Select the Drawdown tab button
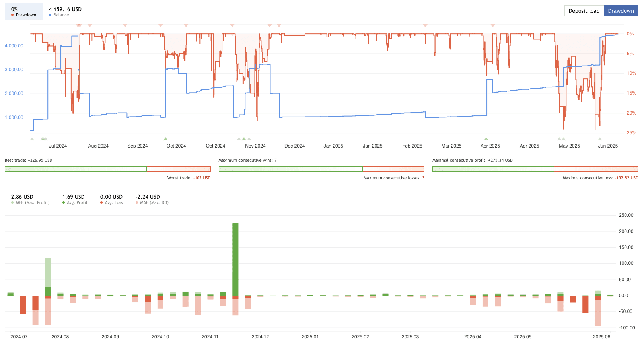644x348 pixels. pyautogui.click(x=621, y=11)
